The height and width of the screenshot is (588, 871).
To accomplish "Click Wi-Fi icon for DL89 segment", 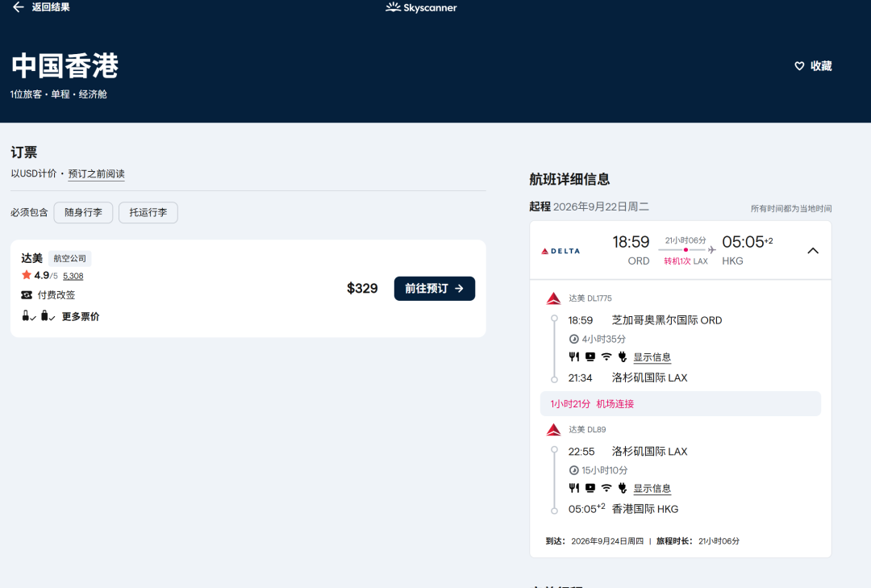I will [x=606, y=488].
